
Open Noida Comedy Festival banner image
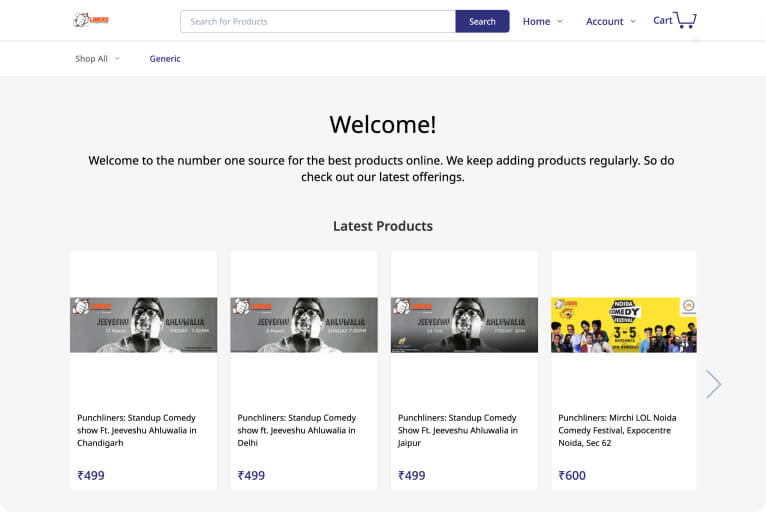(624, 325)
